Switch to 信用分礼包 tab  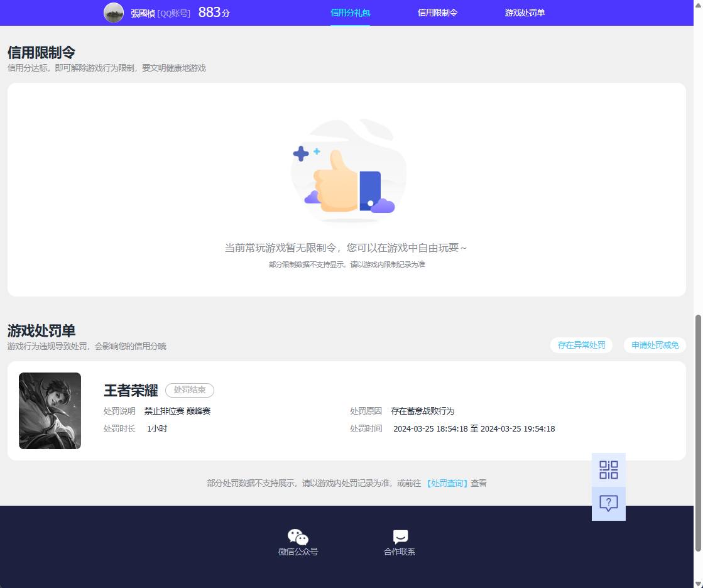(350, 13)
